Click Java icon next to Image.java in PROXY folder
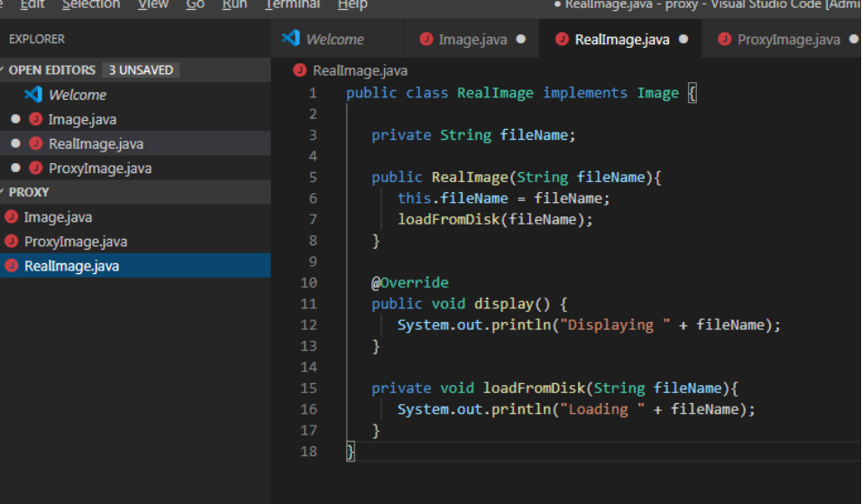 (12, 217)
